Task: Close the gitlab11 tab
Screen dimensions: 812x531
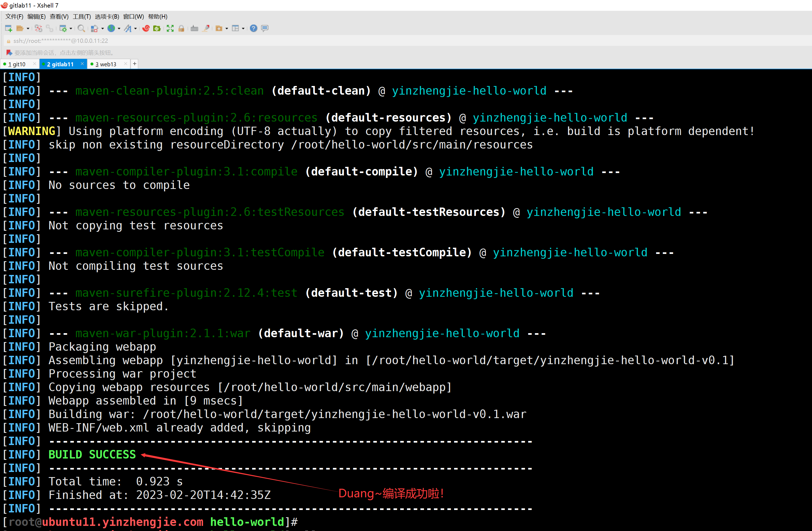Action: (x=82, y=64)
